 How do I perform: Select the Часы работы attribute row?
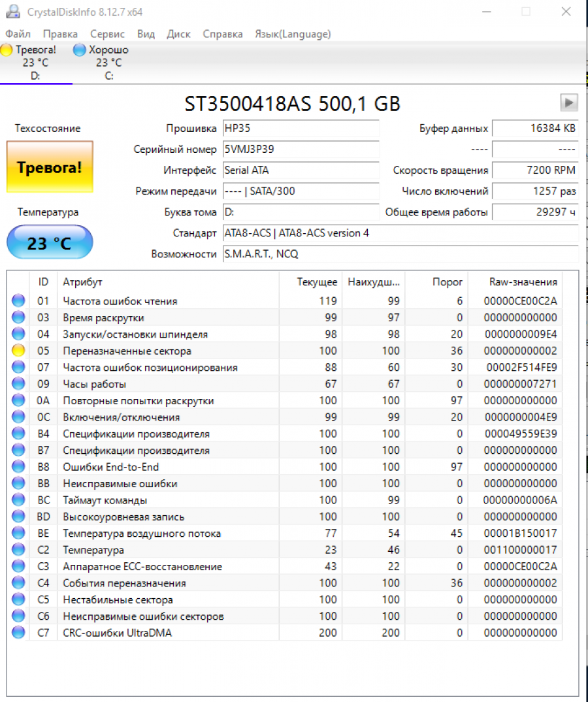[95, 384]
